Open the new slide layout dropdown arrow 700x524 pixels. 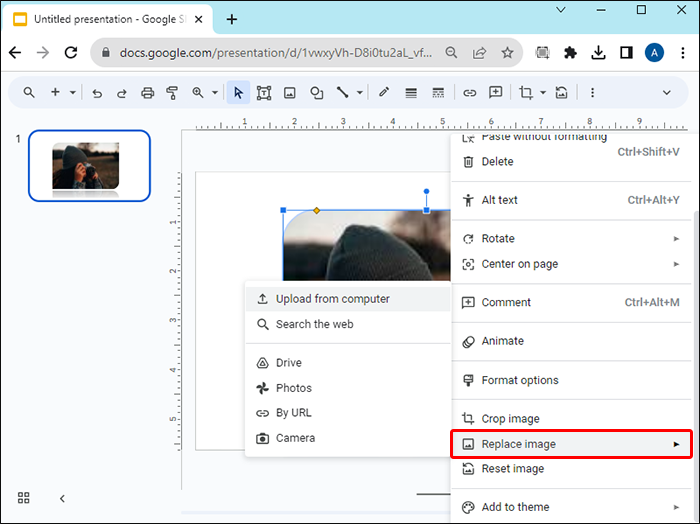tap(72, 92)
